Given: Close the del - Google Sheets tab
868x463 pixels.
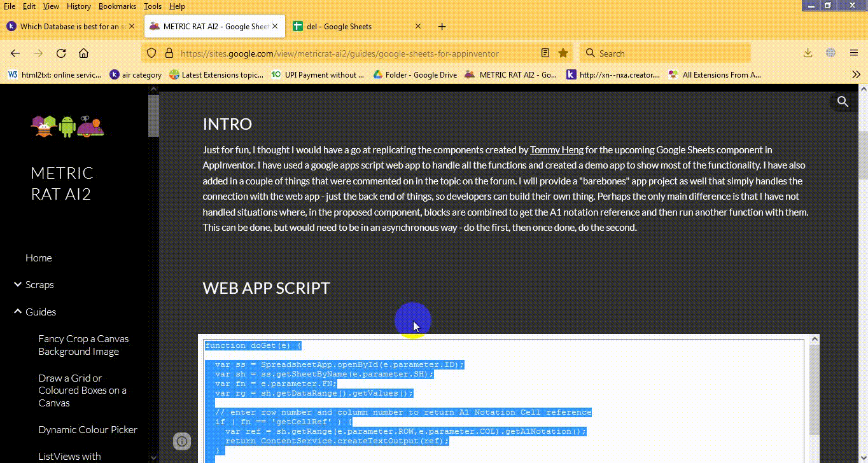Looking at the screenshot, I should click(418, 27).
